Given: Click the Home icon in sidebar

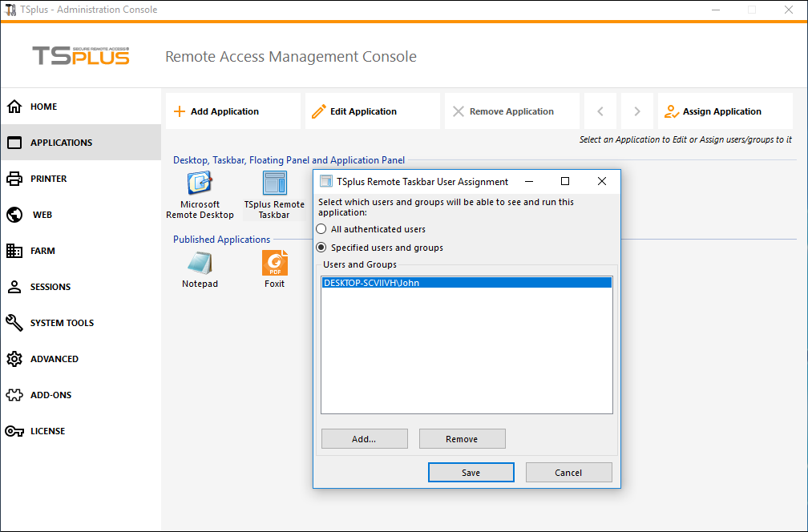Looking at the screenshot, I should point(14,107).
